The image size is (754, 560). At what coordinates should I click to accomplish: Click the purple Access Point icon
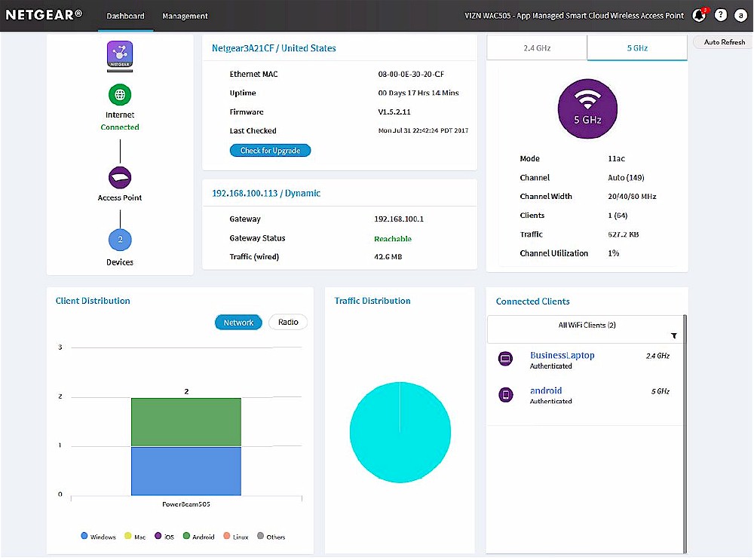pyautogui.click(x=120, y=177)
